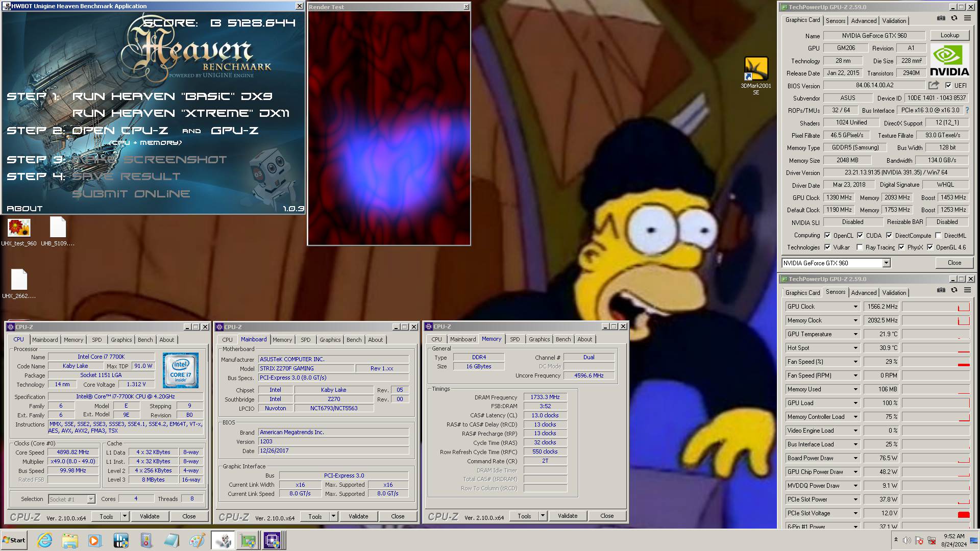Launch Windows Media Player from the taskbar
This screenshot has width=980, height=551.
94,540
